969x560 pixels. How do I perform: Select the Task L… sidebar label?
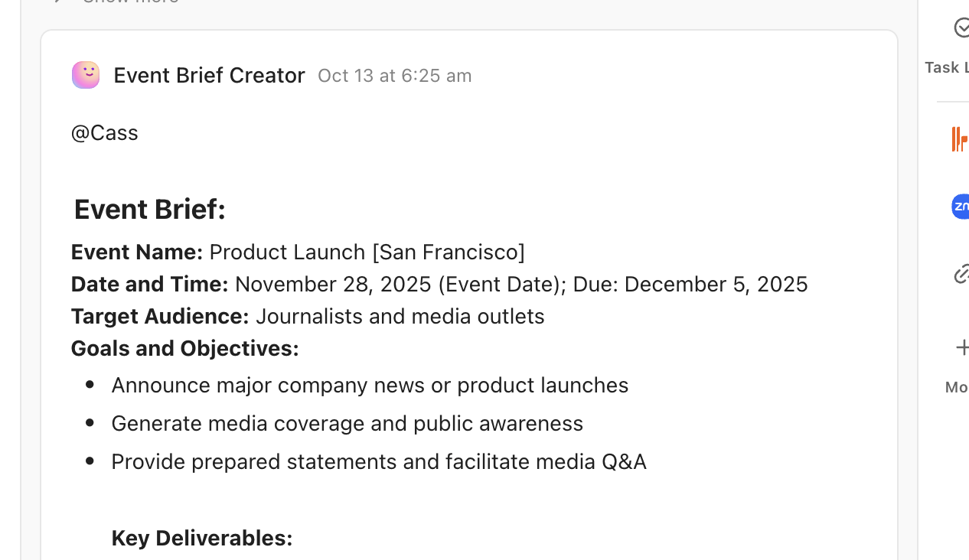[x=947, y=68]
